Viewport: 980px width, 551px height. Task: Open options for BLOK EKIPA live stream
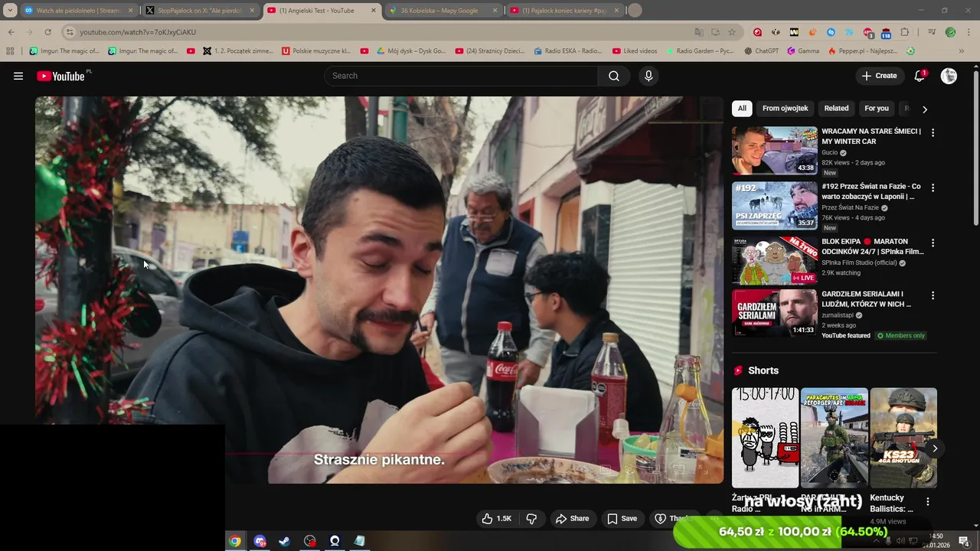[933, 243]
